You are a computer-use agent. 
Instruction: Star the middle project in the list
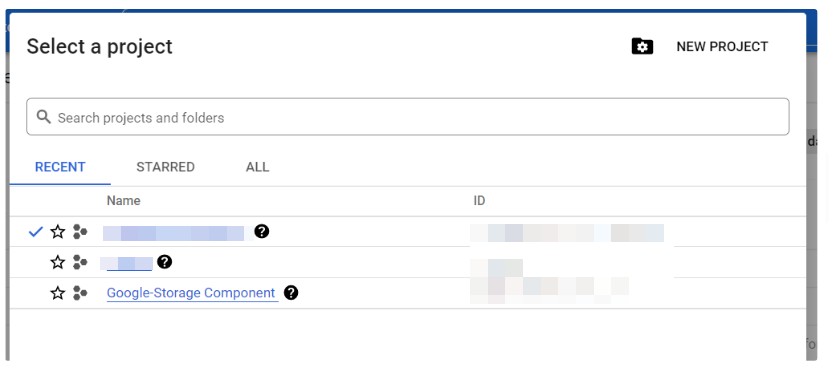pos(58,262)
